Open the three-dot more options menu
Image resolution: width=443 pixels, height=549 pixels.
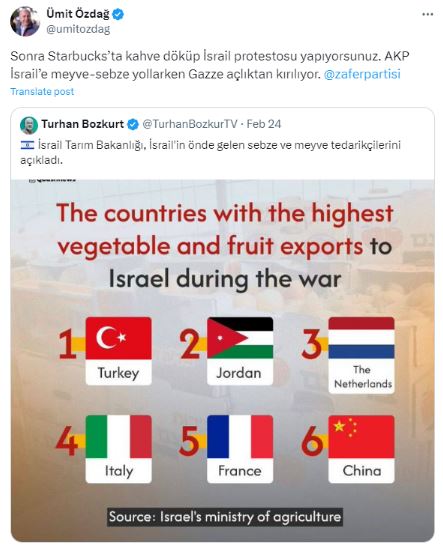click(428, 14)
